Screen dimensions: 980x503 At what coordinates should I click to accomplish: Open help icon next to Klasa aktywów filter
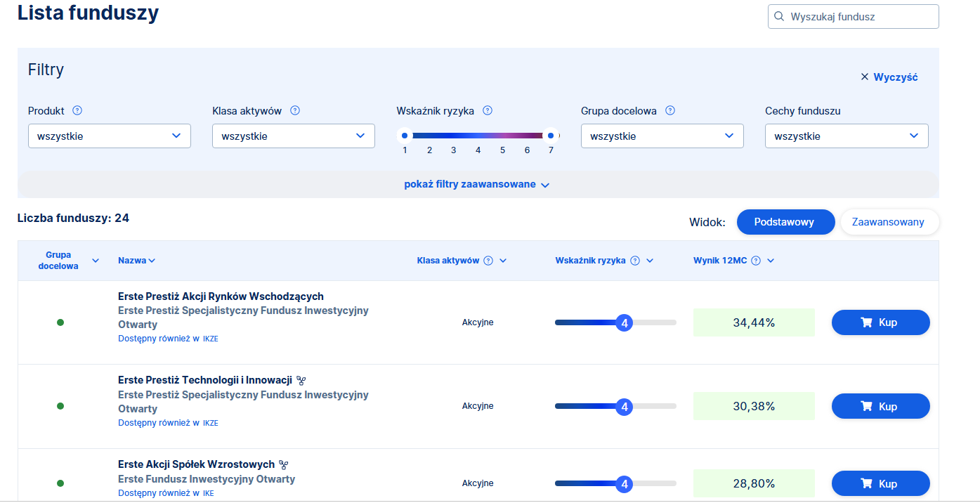click(295, 110)
